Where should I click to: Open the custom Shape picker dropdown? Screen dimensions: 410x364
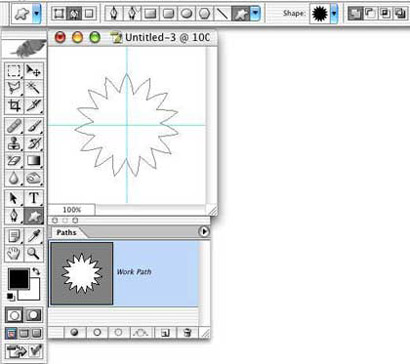334,14
